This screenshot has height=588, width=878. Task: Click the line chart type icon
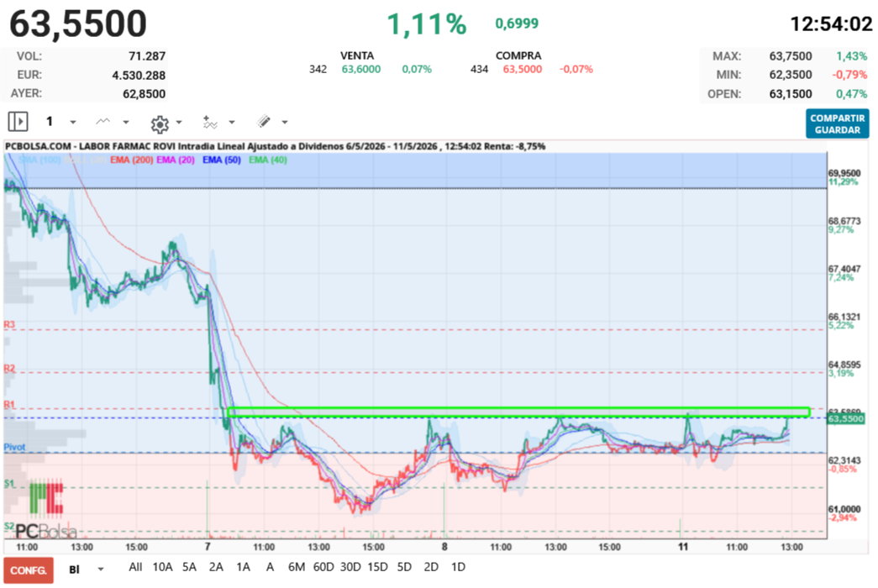(x=103, y=122)
